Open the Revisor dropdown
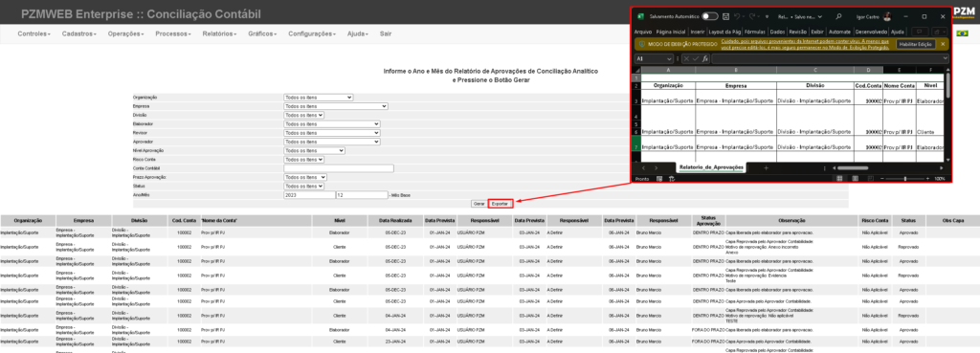The width and height of the screenshot is (980, 353). tap(331, 133)
